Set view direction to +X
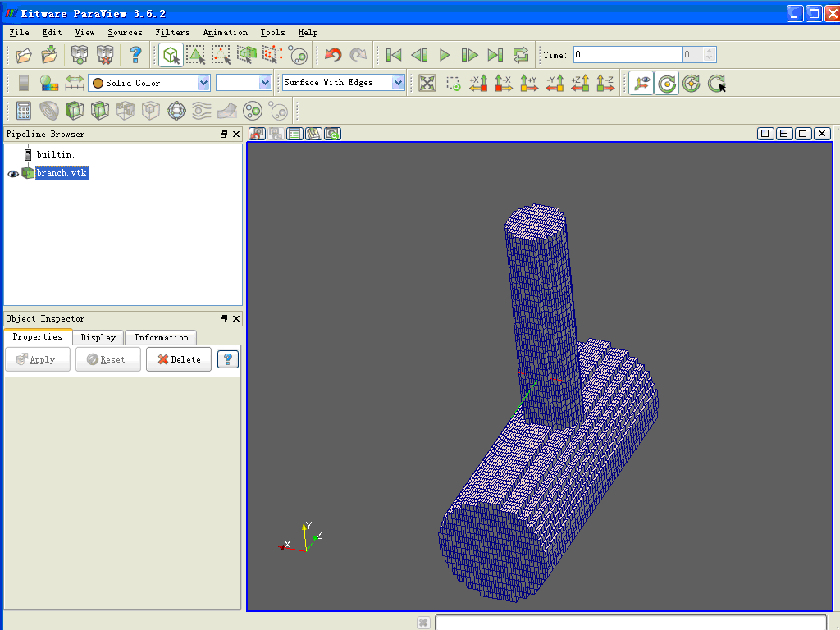Screen dimensions: 840x630 pyautogui.click(x=478, y=83)
